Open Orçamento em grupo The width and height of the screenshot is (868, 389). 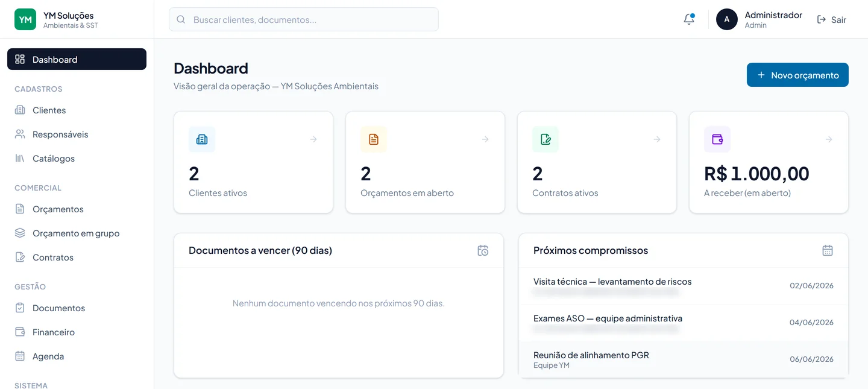(x=77, y=233)
